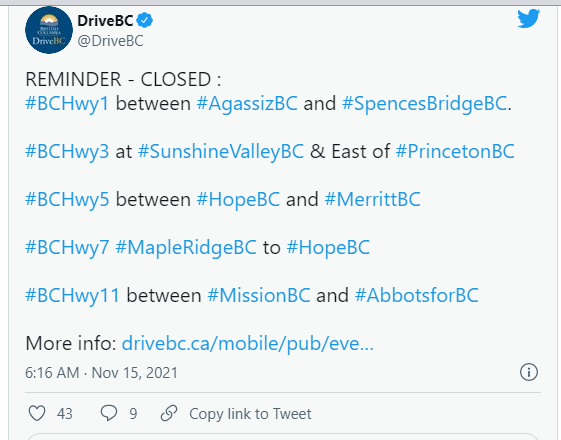Open replies via speech bubble icon

click(109, 413)
